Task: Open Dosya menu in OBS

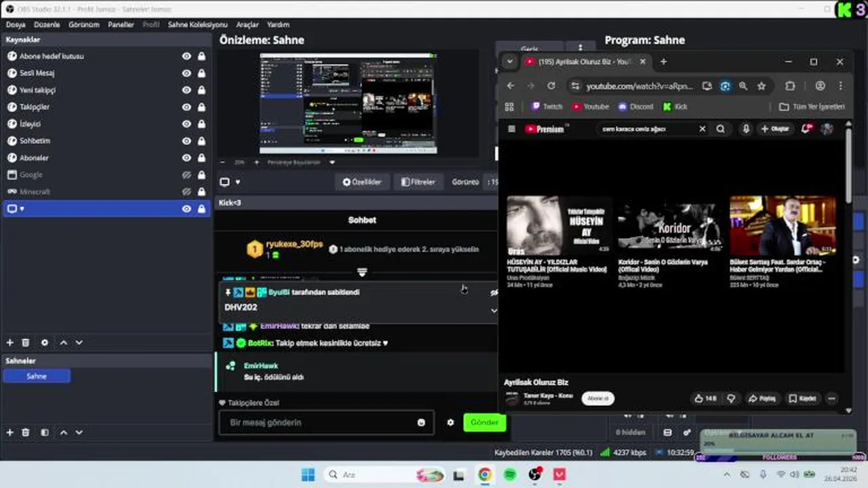Action: (16, 24)
